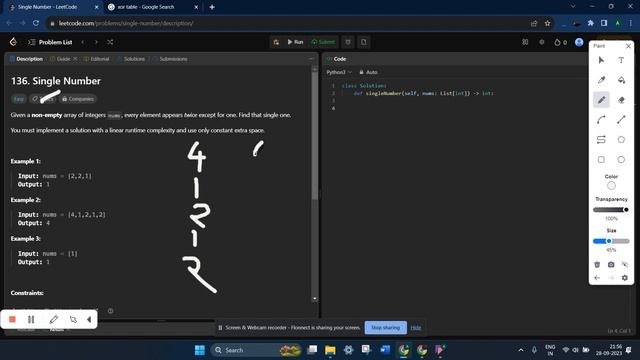Select the eraser tool
Viewport: 640px width, 360px height.
coord(621,100)
